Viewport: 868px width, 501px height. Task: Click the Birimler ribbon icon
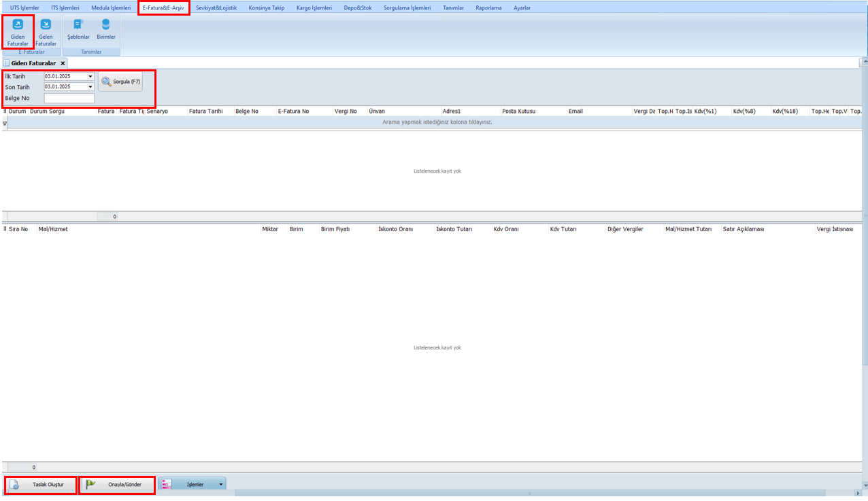[105, 29]
